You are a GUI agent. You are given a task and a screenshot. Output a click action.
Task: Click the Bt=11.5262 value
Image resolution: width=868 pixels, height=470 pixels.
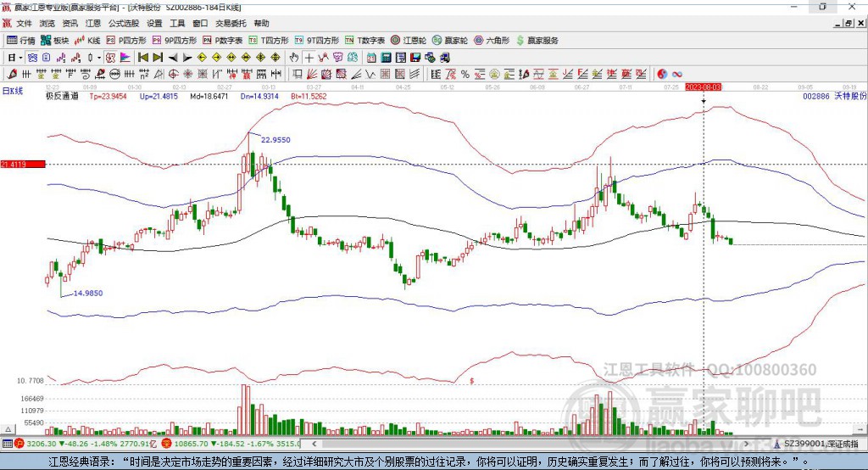[x=309, y=96]
